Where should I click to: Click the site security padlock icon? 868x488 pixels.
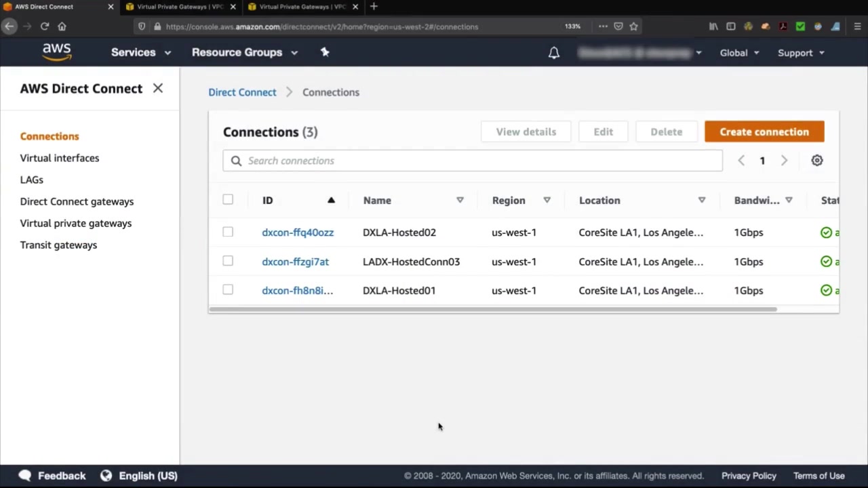coord(157,26)
